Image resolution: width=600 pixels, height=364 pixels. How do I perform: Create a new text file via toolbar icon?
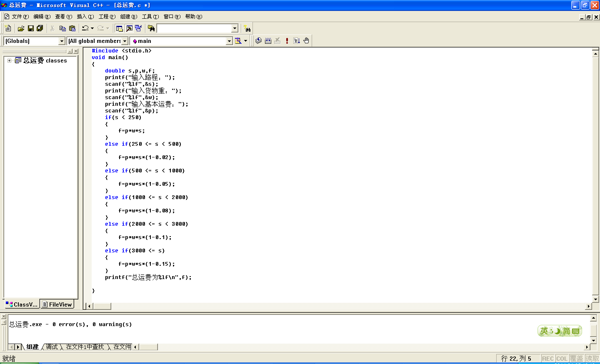tap(8, 28)
